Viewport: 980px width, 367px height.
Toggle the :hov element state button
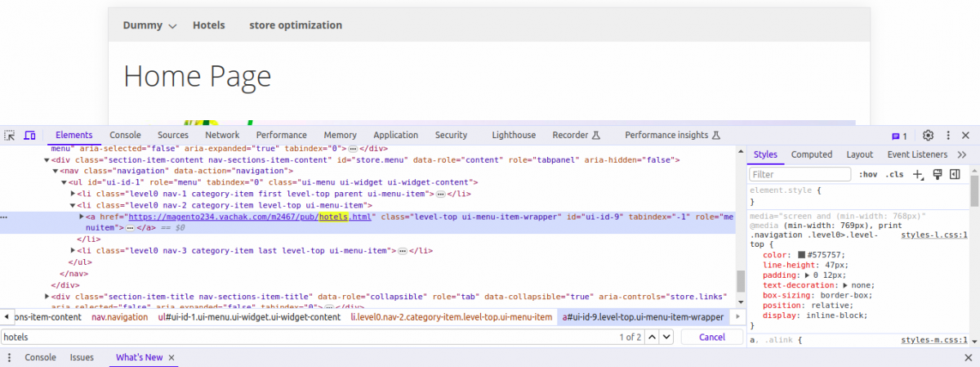[x=867, y=174]
